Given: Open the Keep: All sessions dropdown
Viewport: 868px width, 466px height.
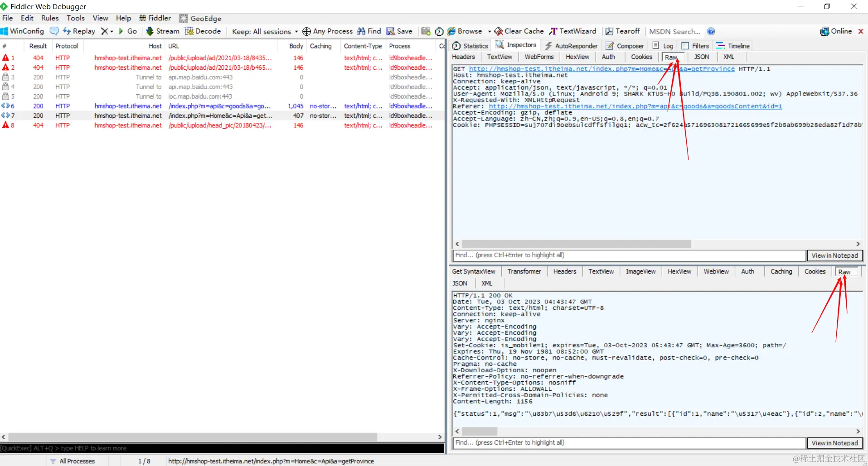Looking at the screenshot, I should (x=265, y=31).
